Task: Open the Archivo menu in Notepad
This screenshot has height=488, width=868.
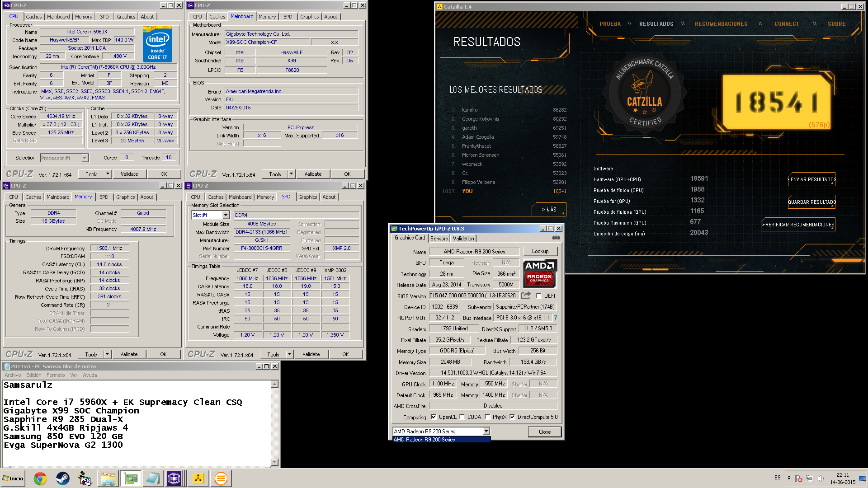Action: 13,375
